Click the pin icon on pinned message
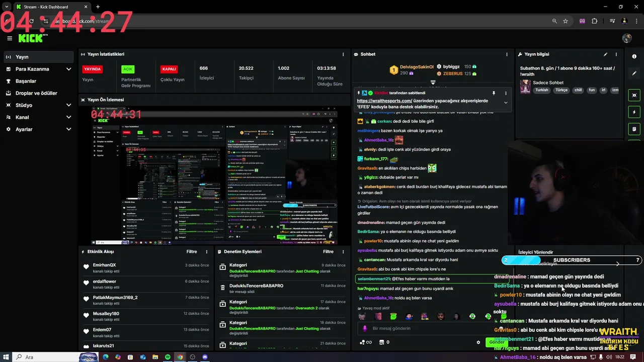Viewport: 644px width, 362px height. point(494,93)
